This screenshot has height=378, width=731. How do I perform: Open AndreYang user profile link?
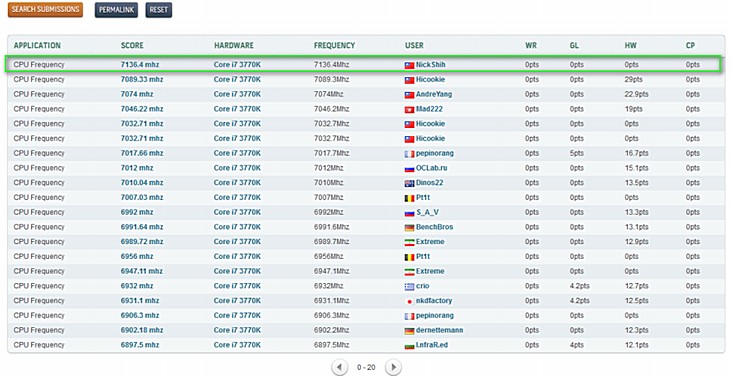[434, 94]
